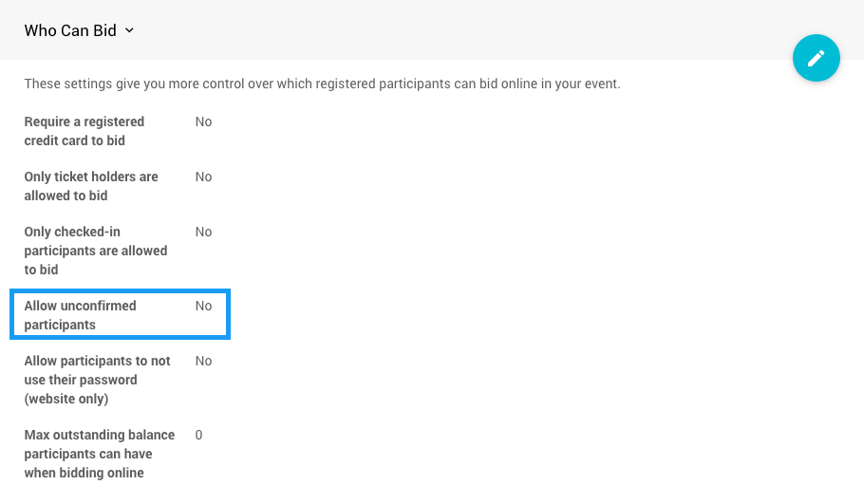Click the No value for password setting
This screenshot has width=864, height=504.
[203, 361]
